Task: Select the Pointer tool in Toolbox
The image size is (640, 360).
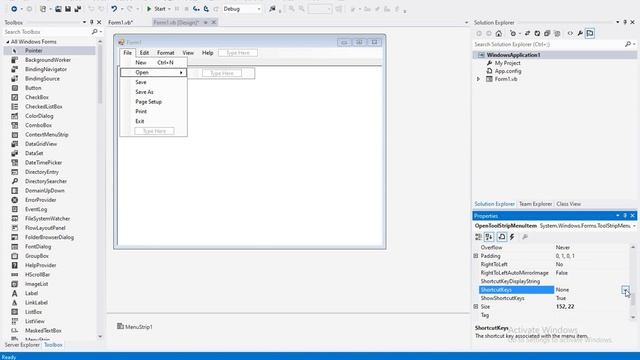Action: (x=49, y=51)
